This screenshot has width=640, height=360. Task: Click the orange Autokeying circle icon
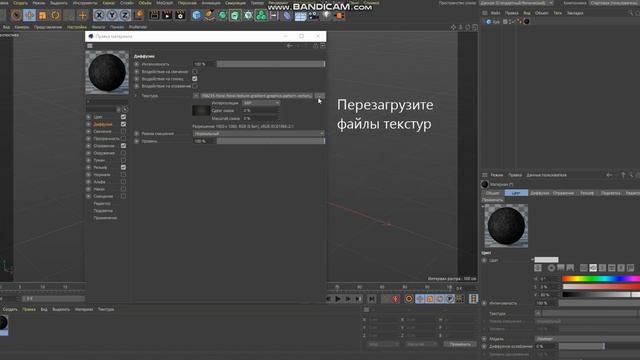click(409, 299)
